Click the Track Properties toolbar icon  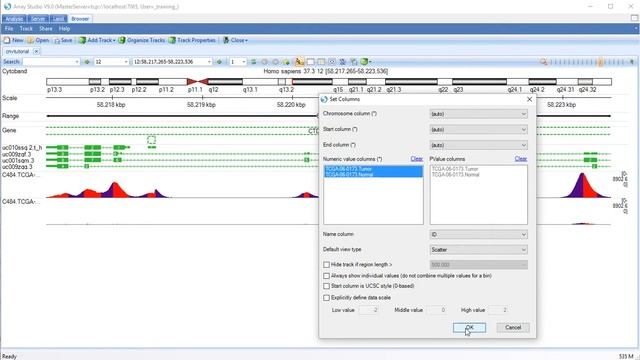coord(172,40)
